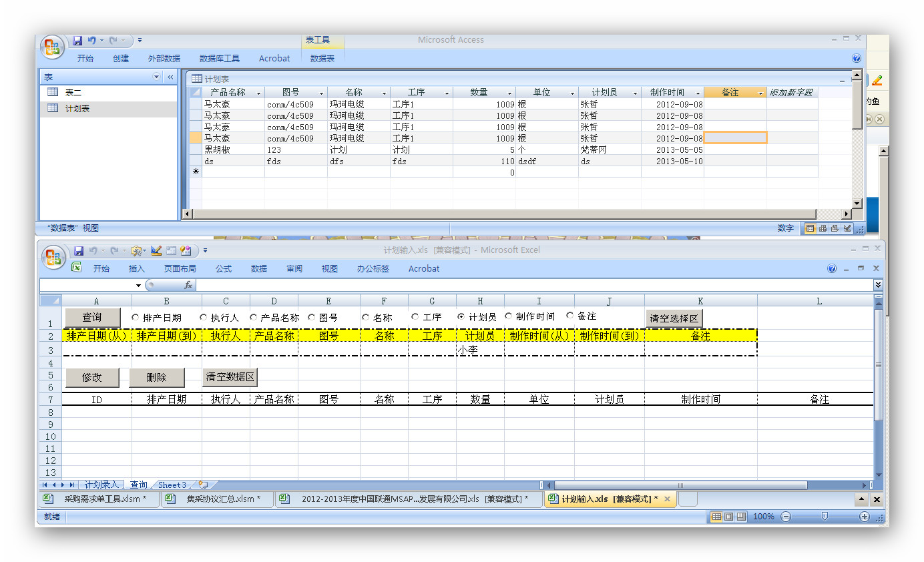Open the Excel Office button menu
Screen dimensions: 924x562
click(53, 258)
